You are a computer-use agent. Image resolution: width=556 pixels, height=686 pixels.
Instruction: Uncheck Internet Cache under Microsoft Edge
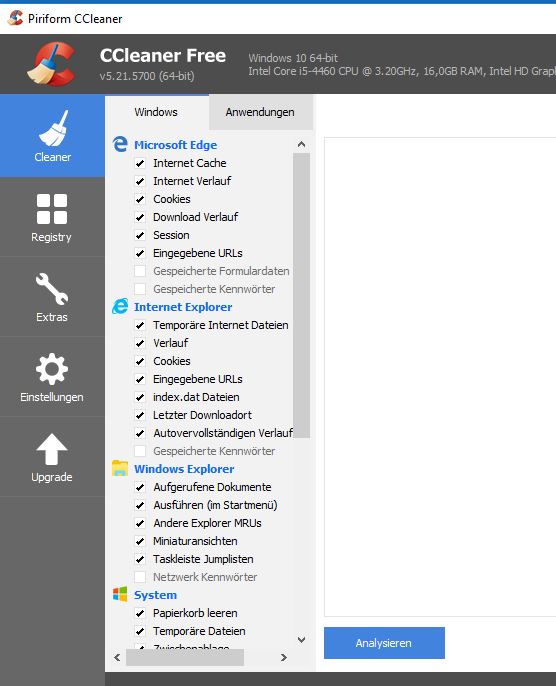tap(140, 163)
